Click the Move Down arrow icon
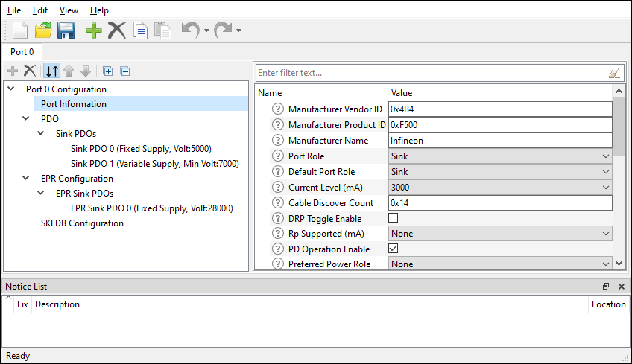Image resolution: width=632 pixels, height=364 pixels. pyautogui.click(x=86, y=71)
